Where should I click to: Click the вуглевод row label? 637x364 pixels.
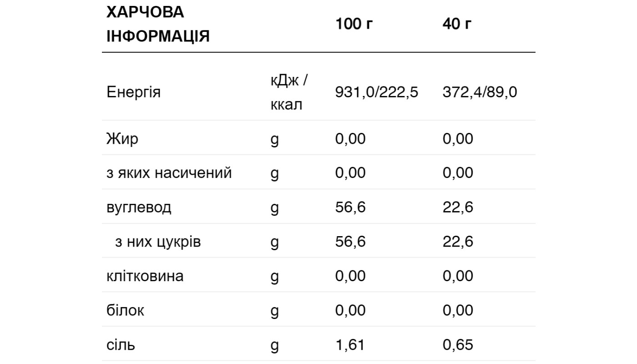point(139,207)
